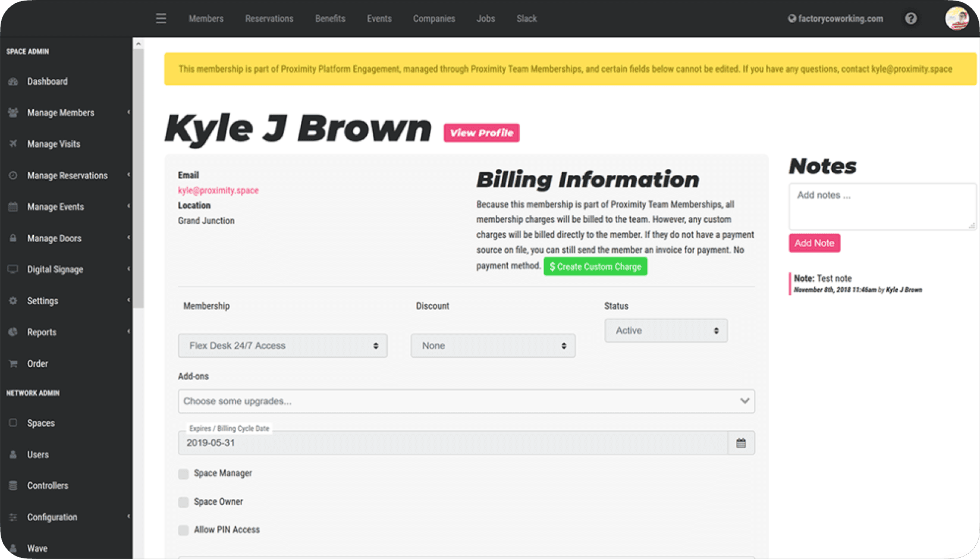
Task: Open the calendar date picker icon
Action: pos(741,443)
